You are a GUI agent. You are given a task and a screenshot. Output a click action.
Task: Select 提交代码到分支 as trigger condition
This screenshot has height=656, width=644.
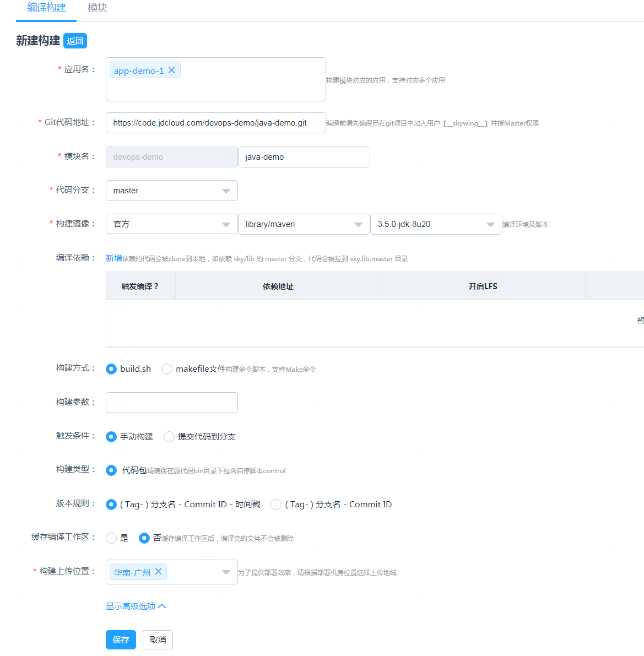pyautogui.click(x=169, y=436)
